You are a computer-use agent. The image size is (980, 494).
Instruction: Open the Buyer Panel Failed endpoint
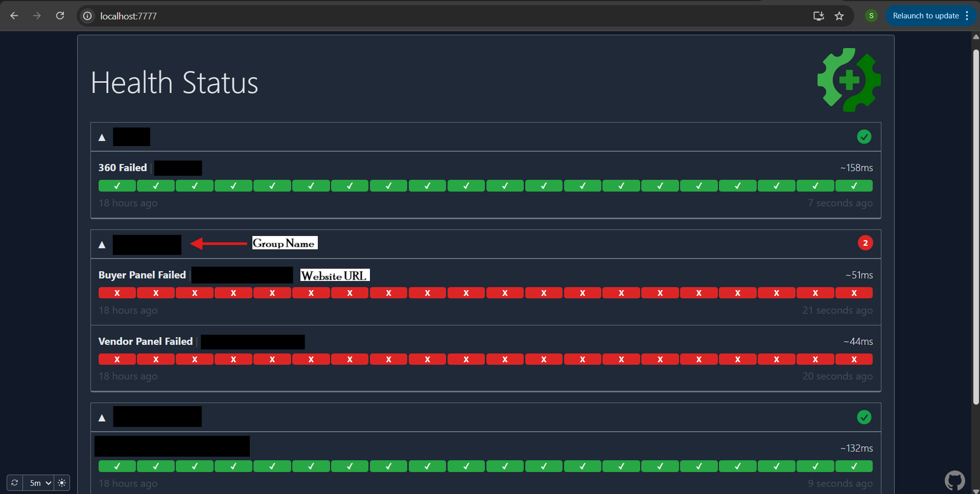tap(142, 275)
